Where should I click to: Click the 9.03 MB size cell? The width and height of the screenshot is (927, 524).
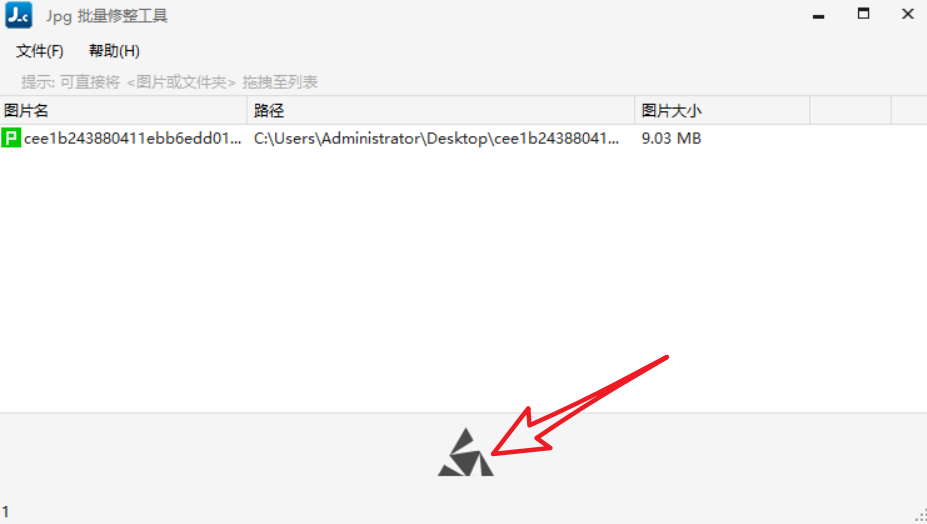(x=671, y=138)
